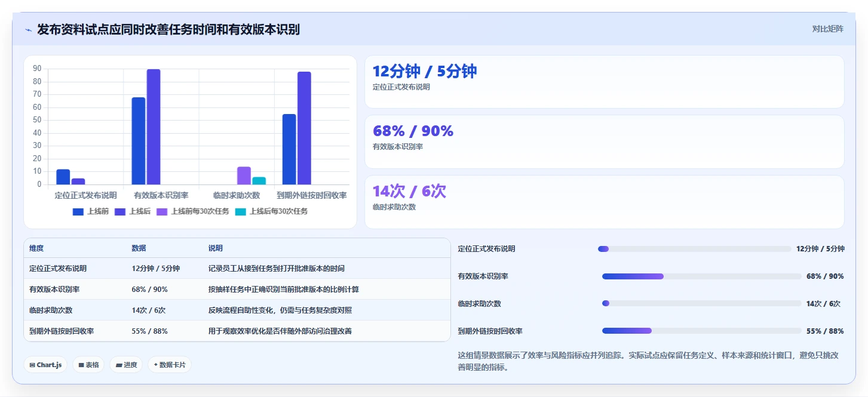
Task: Toggle the 上线后每30次任务 legend item
Action: coord(271,211)
